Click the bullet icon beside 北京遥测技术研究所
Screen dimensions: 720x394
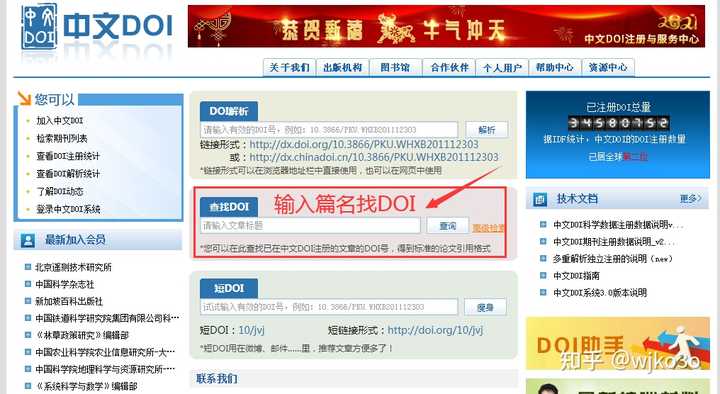click(x=28, y=266)
